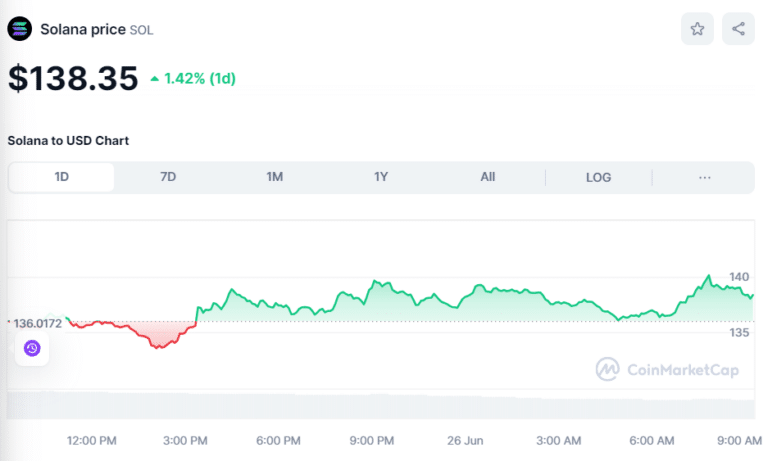Open the purple price history clock icon

click(x=32, y=348)
